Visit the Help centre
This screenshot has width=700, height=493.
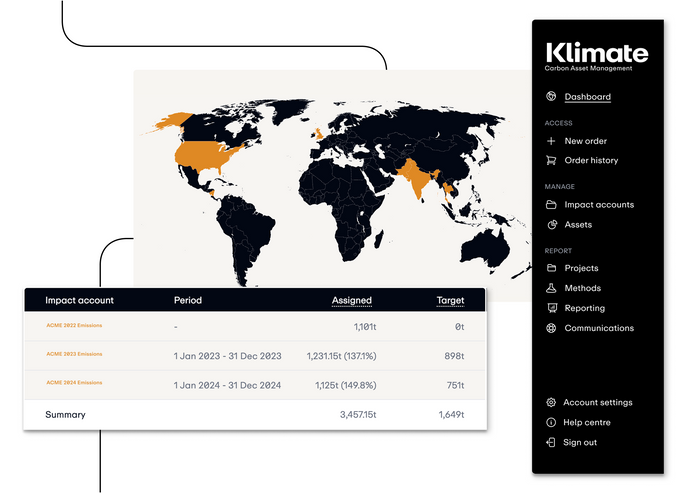(x=587, y=422)
